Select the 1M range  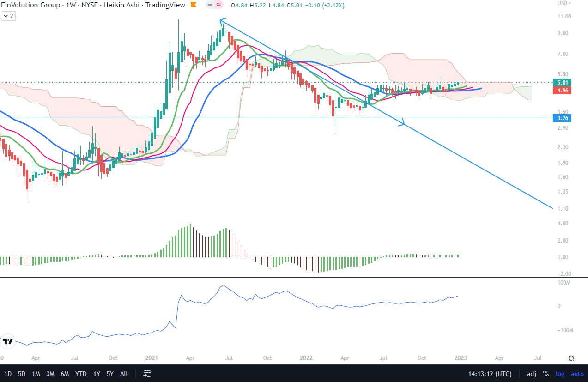tap(36, 374)
